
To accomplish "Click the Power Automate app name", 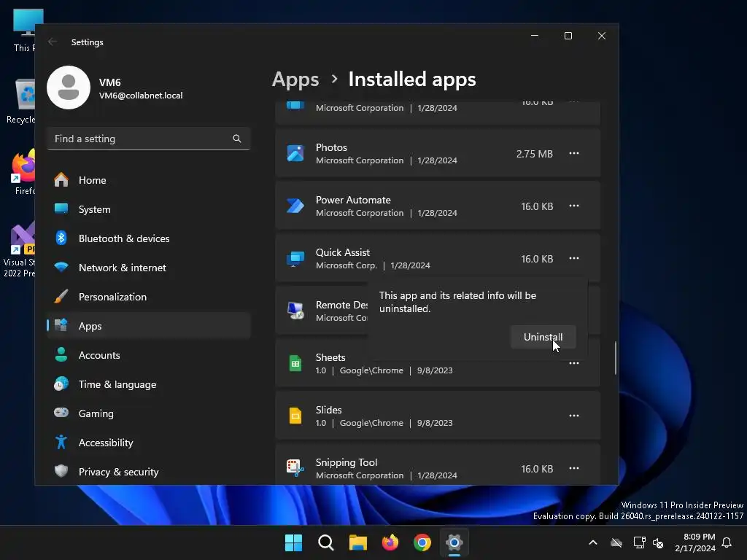I will point(353,200).
